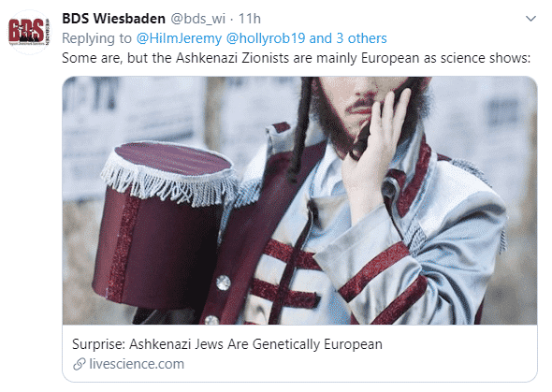Click the blurred posters in the photo background

(x=134, y=116)
